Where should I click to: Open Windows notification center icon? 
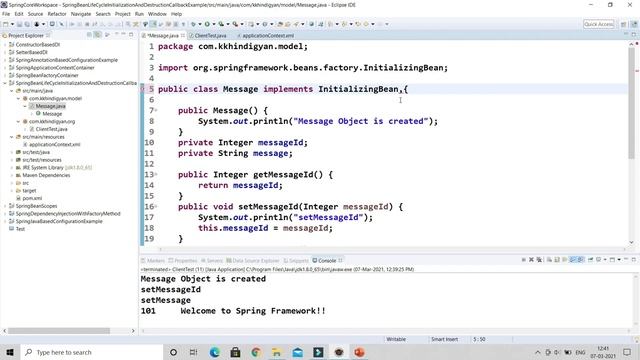(627, 352)
